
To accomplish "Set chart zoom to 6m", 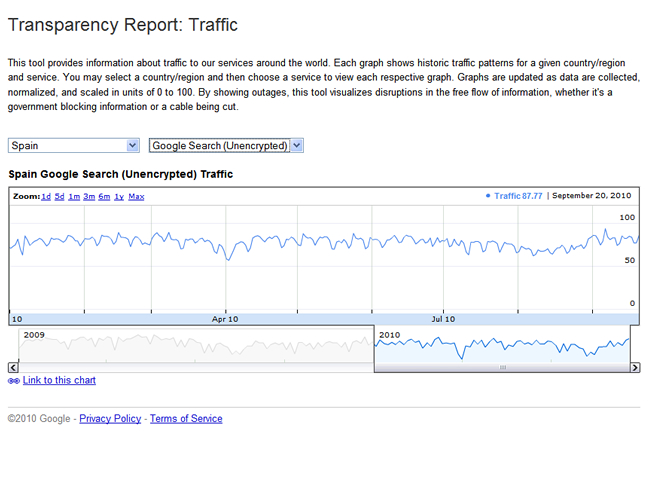I will [x=104, y=196].
